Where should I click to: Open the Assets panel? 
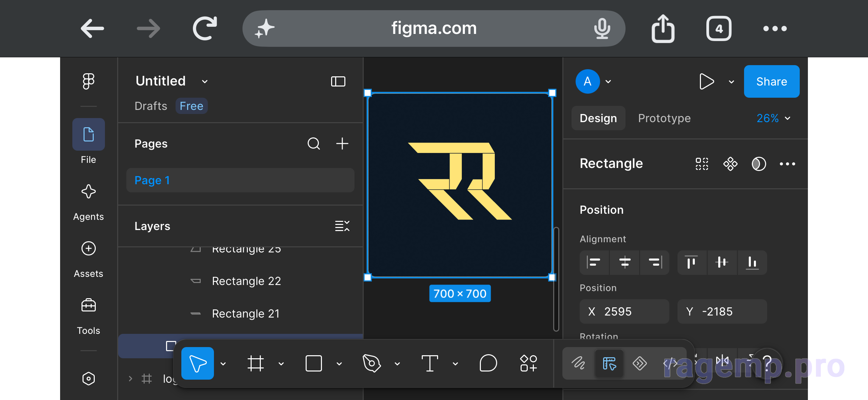(x=88, y=249)
